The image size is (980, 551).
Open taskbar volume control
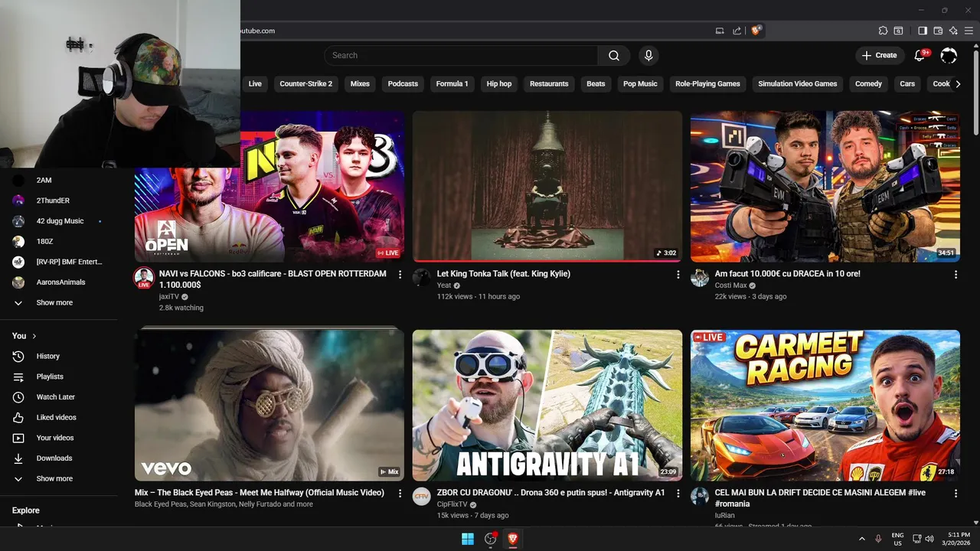929,539
